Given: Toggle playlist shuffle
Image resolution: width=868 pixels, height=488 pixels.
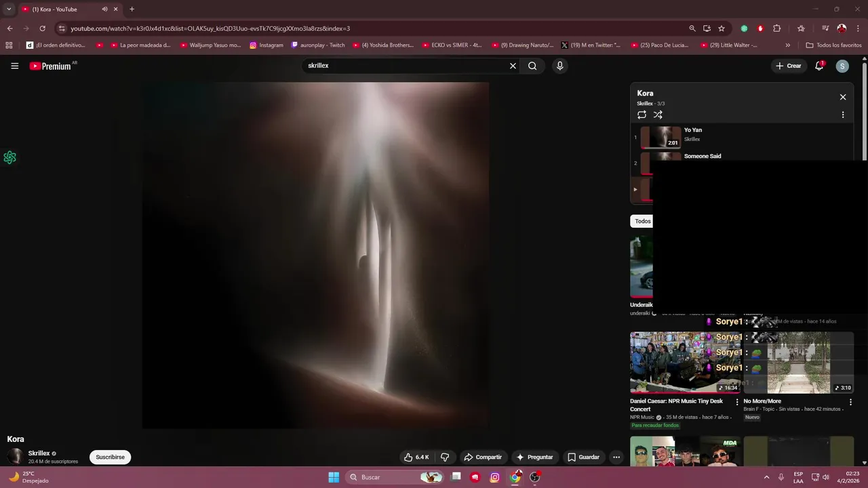Looking at the screenshot, I should coord(658,115).
